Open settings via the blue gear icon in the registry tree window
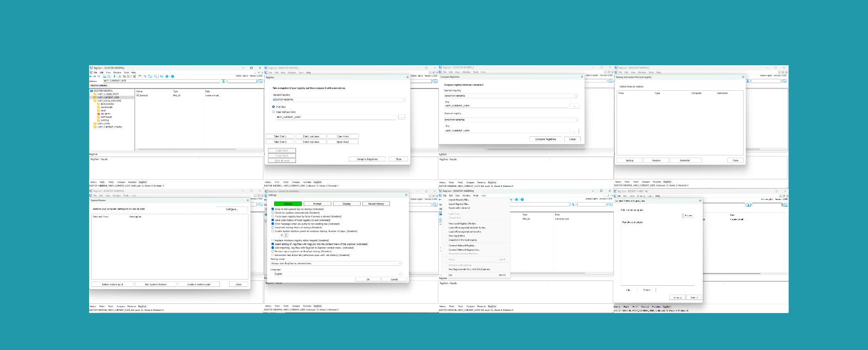The width and height of the screenshot is (868, 350). (167, 76)
